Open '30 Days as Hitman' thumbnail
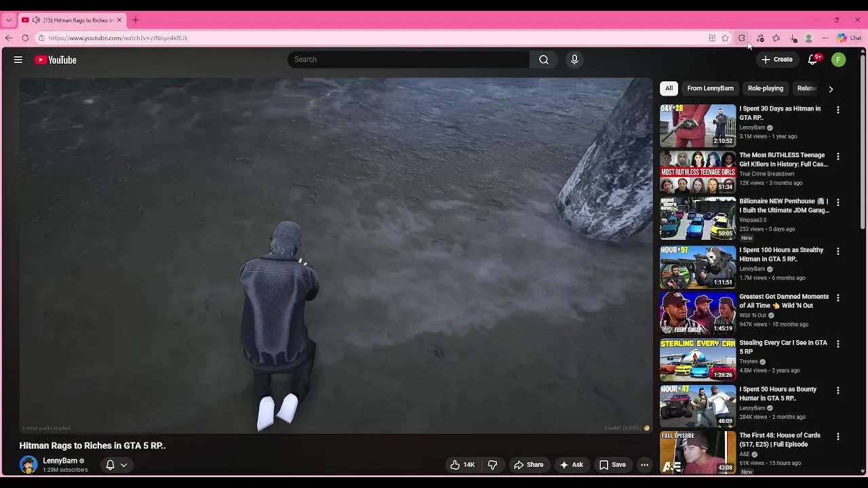The width and height of the screenshot is (868, 488). [698, 125]
